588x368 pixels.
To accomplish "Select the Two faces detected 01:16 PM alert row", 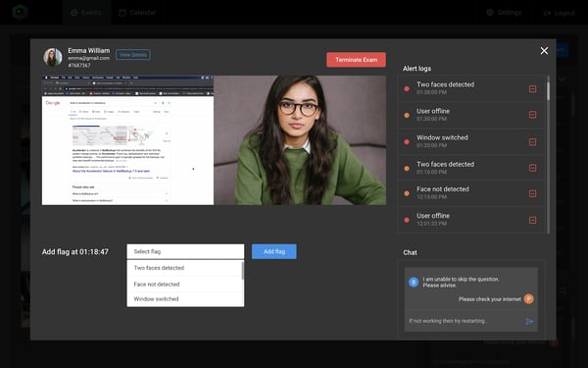I will tap(471, 168).
